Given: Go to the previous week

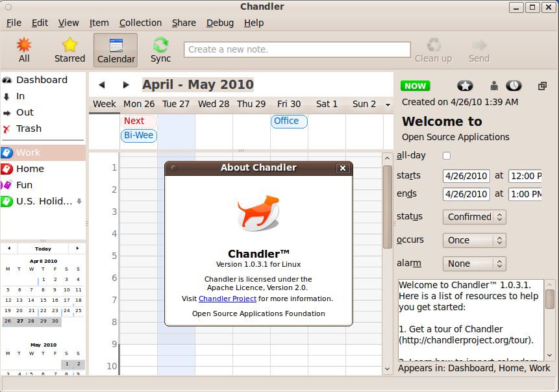Looking at the screenshot, I should coord(102,85).
